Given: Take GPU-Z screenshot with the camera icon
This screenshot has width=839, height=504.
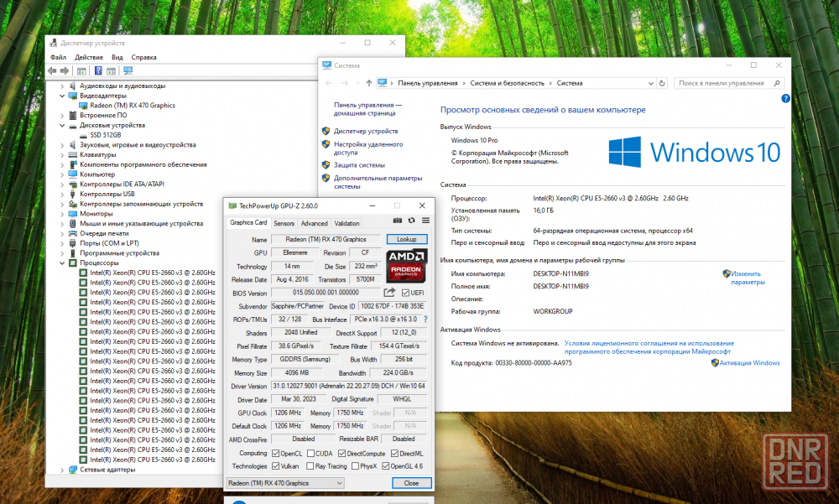Looking at the screenshot, I should pyautogui.click(x=397, y=221).
